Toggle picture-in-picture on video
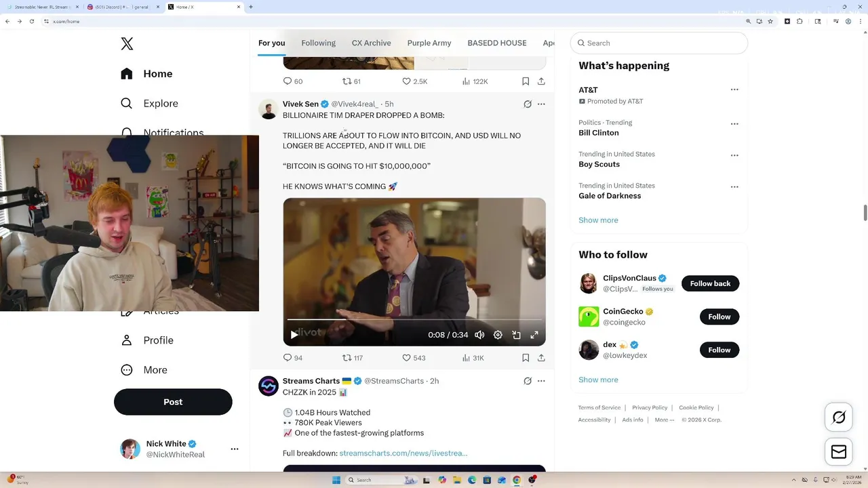 (x=516, y=335)
